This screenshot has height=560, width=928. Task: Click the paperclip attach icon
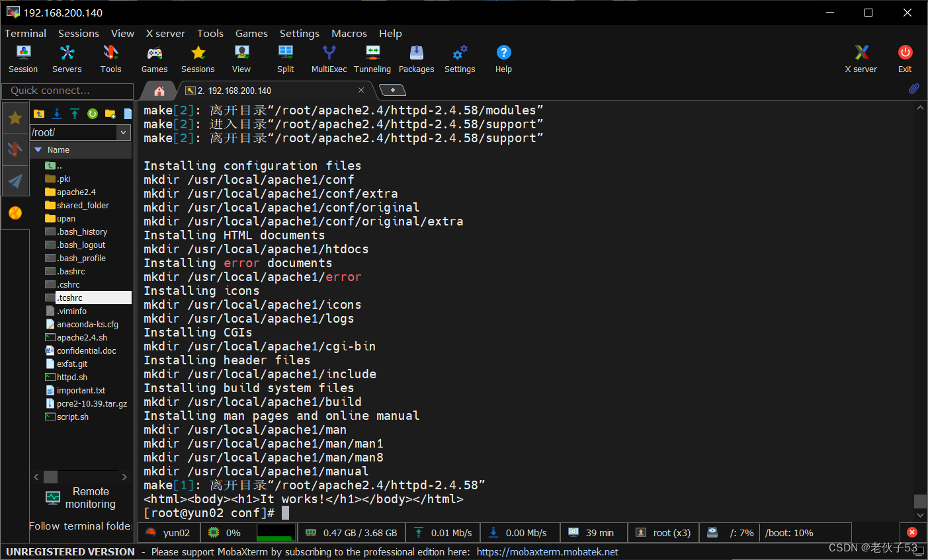click(x=913, y=89)
